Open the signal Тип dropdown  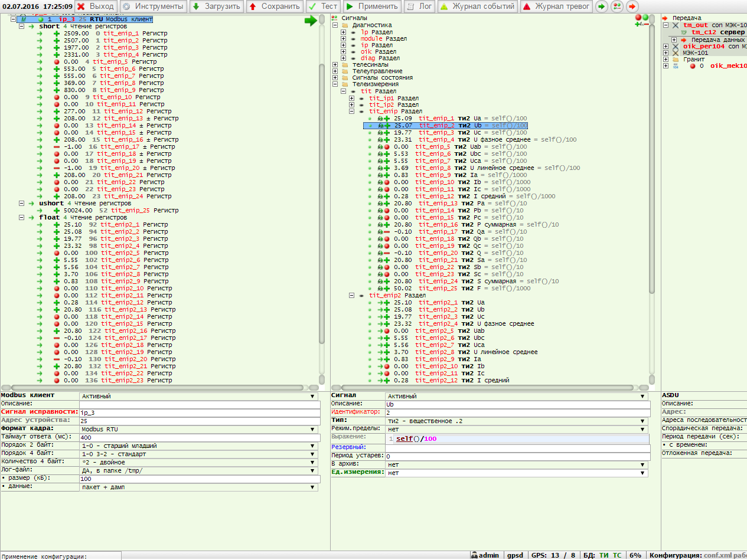click(517, 421)
